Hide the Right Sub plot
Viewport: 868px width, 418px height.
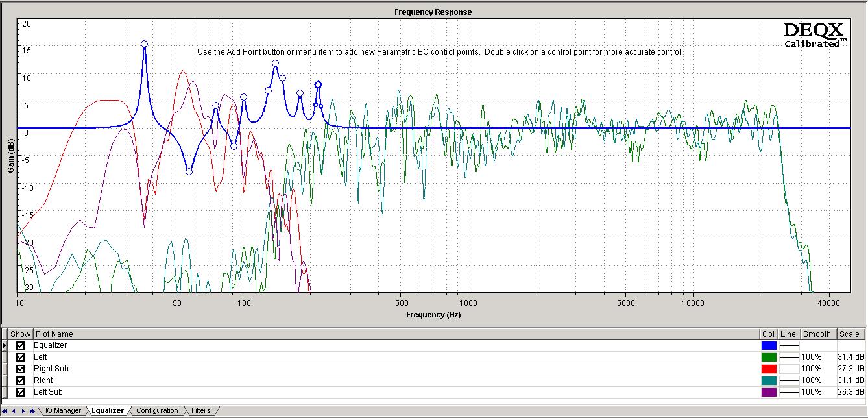(x=21, y=369)
